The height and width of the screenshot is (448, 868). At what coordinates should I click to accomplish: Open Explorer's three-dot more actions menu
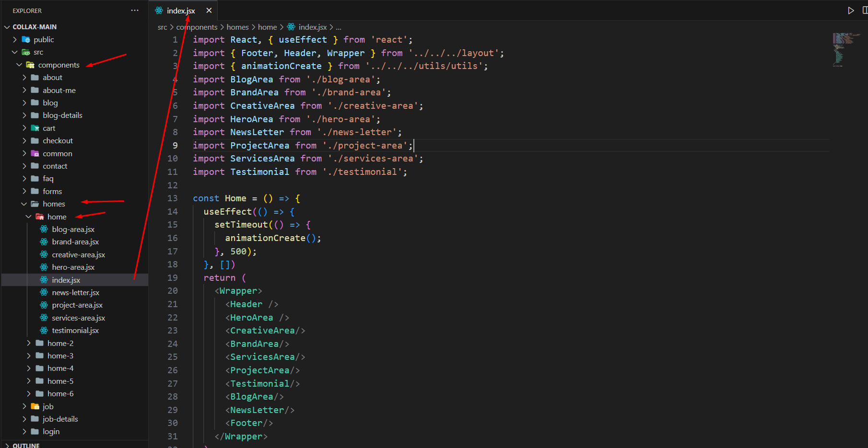tap(135, 11)
